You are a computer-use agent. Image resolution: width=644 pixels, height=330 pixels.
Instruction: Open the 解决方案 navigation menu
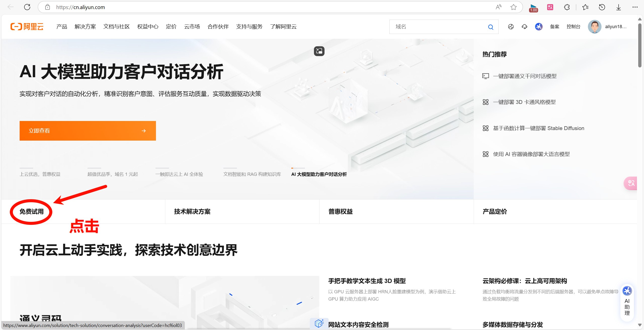(x=85, y=27)
